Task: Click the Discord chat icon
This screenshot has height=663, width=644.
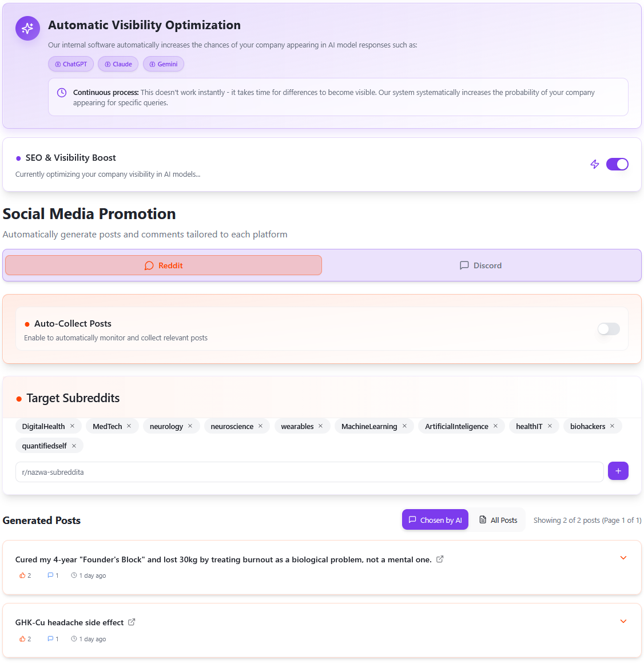Action: coord(463,265)
